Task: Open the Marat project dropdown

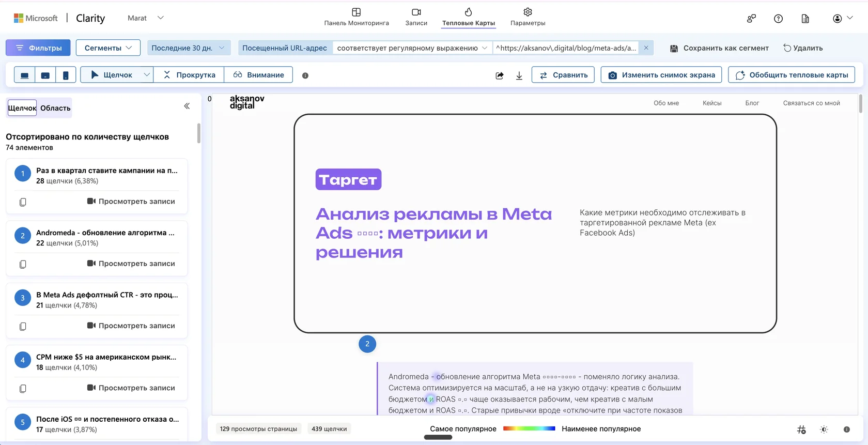Action: (146, 18)
